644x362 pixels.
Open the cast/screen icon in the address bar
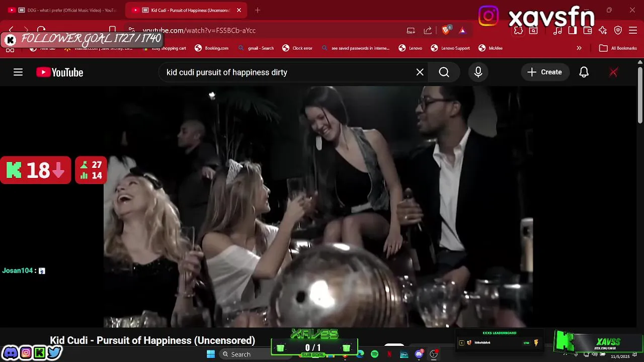click(411, 31)
